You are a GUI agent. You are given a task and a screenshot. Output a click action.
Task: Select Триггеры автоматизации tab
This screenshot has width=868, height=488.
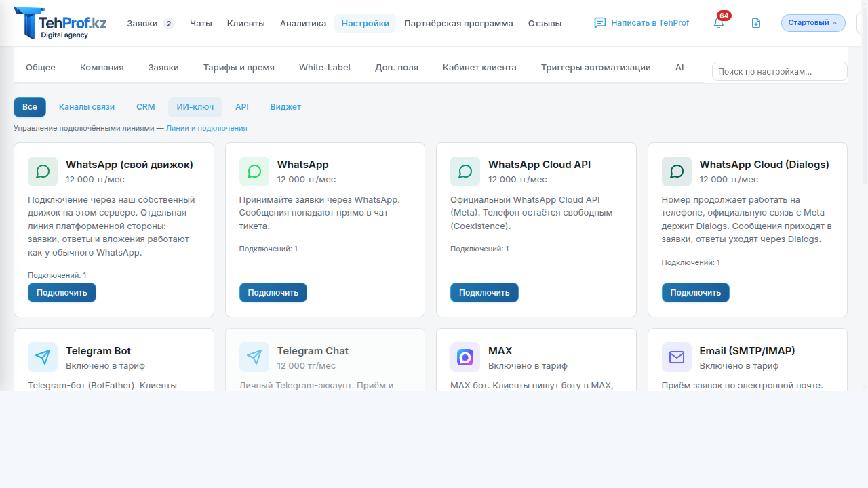tap(596, 67)
